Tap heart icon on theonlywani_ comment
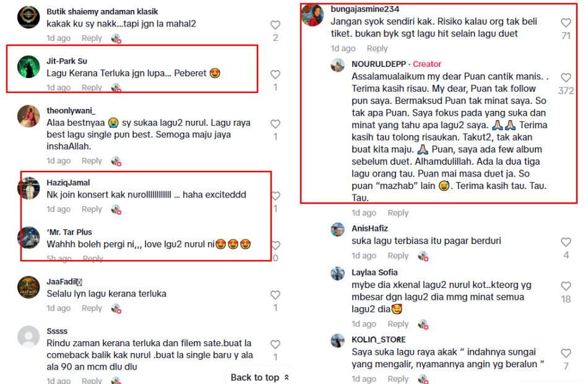The width and height of the screenshot is (588, 384). pyautogui.click(x=275, y=124)
